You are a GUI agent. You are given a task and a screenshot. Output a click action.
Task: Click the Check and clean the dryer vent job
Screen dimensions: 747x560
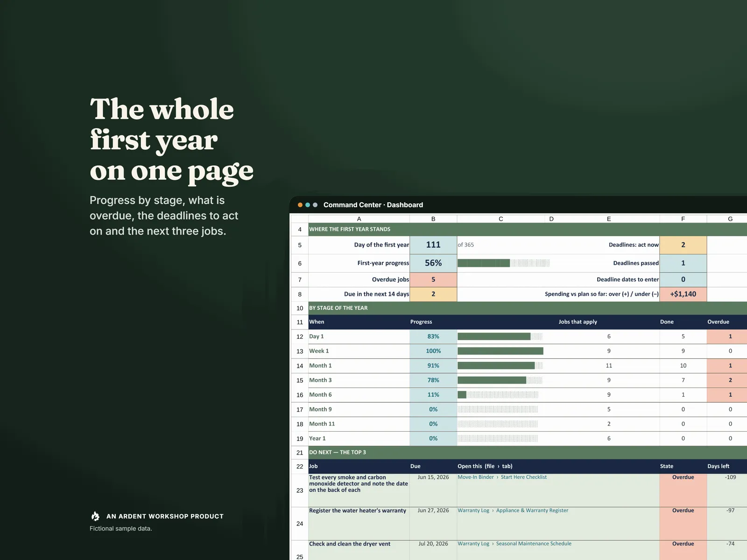point(350,544)
